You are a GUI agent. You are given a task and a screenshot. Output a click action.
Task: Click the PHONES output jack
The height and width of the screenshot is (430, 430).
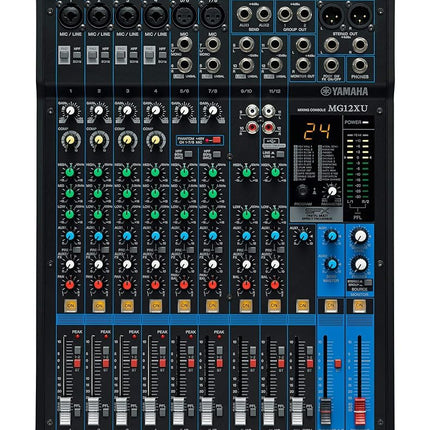(360, 66)
